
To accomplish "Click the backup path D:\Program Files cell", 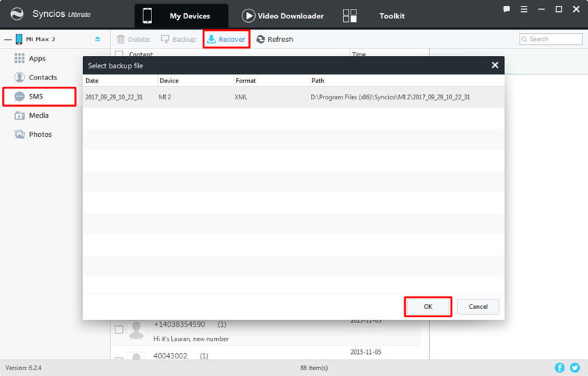I will coord(390,97).
